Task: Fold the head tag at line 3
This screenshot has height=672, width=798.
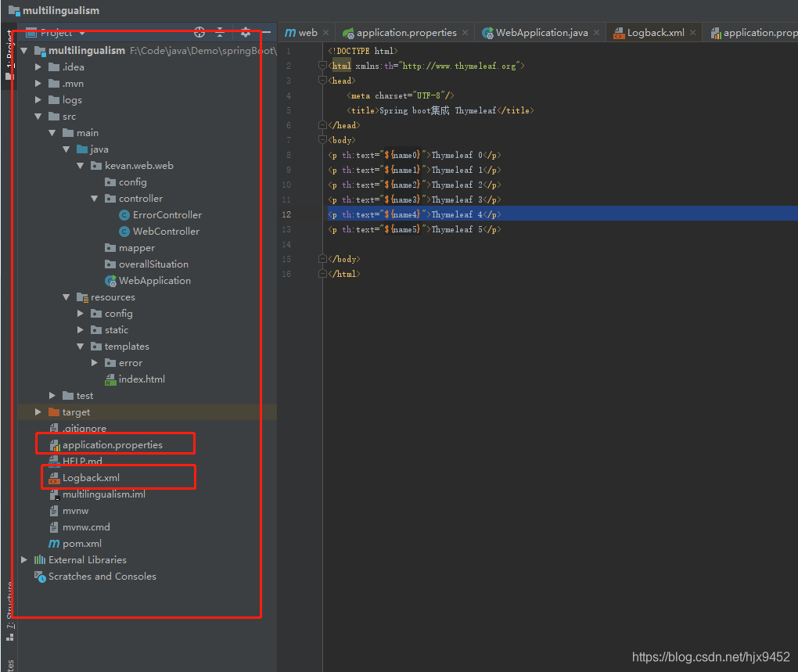Action: pyautogui.click(x=322, y=81)
